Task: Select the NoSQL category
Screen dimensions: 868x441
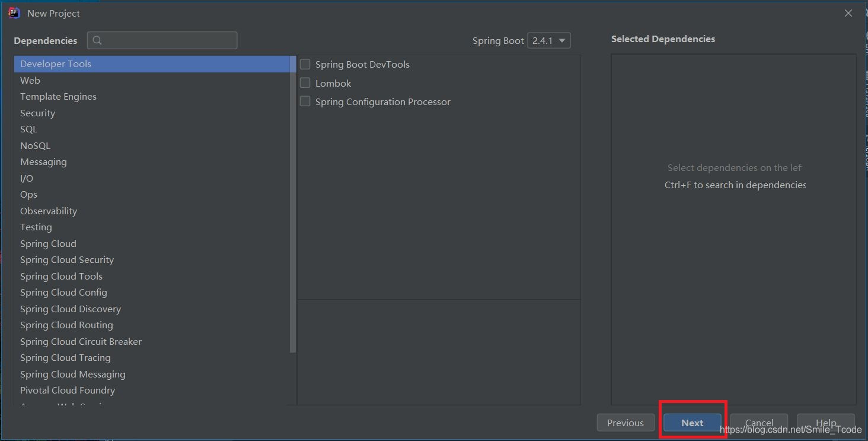Action: (152, 145)
